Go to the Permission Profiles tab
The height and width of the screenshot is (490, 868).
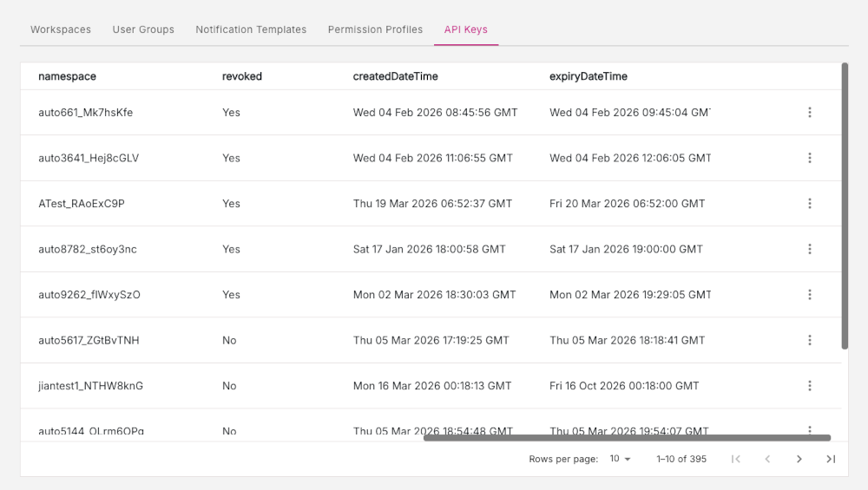point(375,29)
